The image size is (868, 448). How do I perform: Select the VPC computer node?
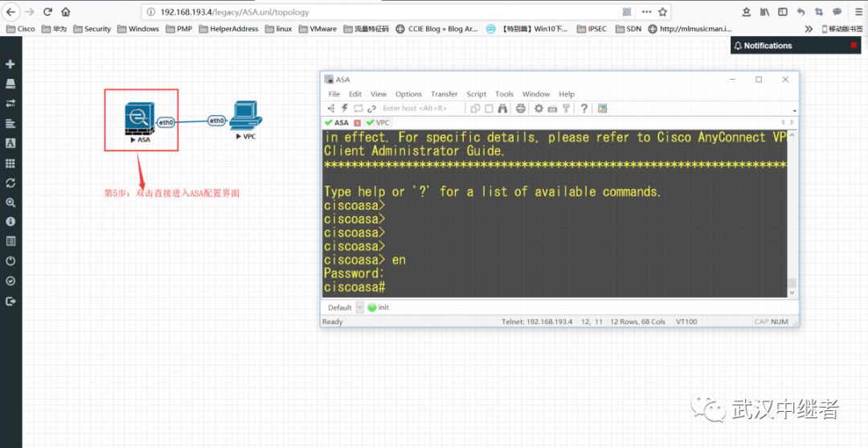(246, 120)
